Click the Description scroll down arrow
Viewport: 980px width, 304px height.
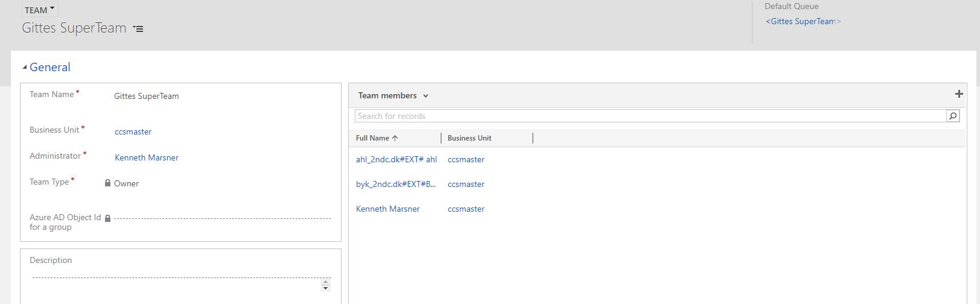pos(325,288)
